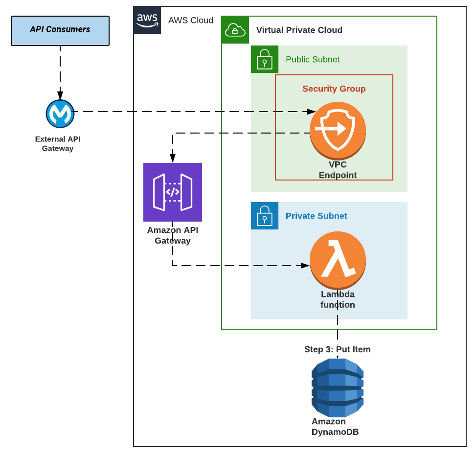Click the VPC Endpoint label text
Screen dimensions: 476x451
pyautogui.click(x=338, y=170)
